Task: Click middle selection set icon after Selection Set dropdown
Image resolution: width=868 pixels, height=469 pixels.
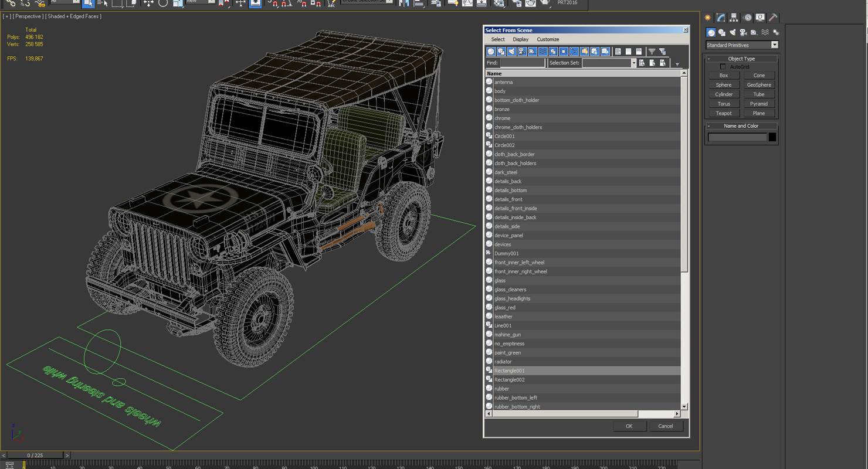Action: [x=652, y=63]
